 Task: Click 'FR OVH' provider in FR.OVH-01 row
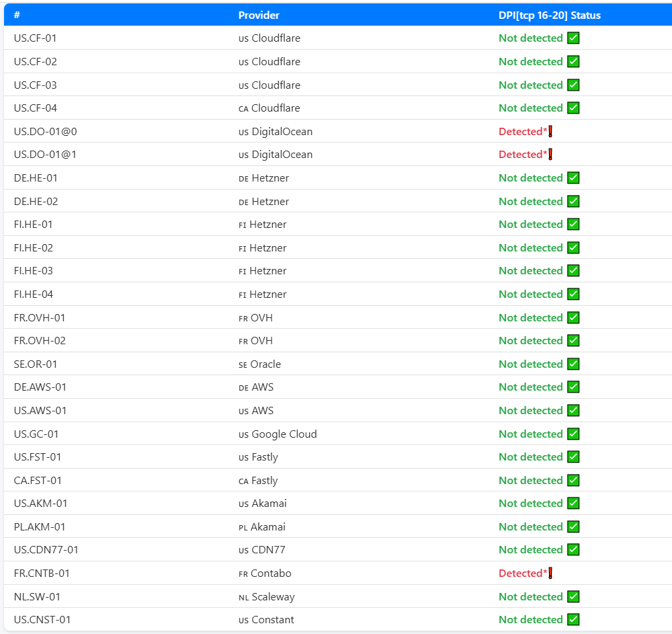coord(255,317)
